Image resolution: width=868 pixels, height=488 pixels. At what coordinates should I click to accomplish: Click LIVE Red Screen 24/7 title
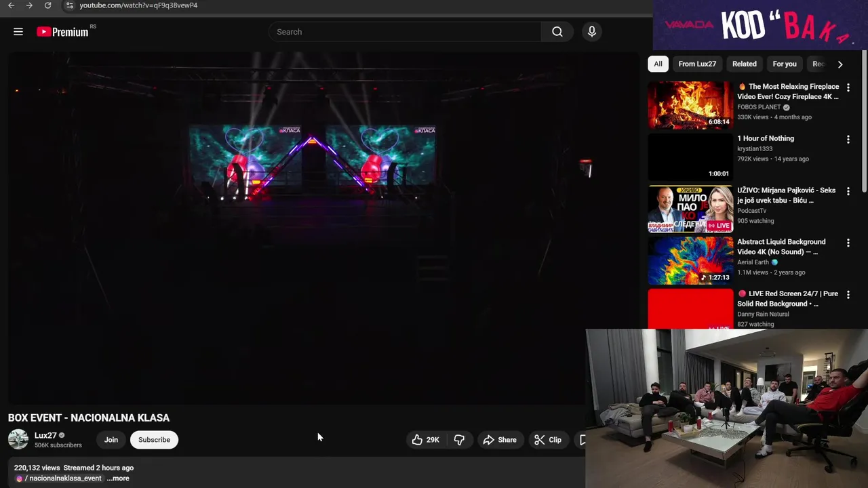point(788,299)
